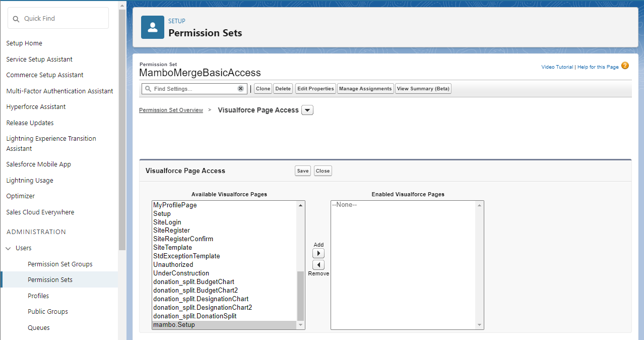Click the Clone button
The width and height of the screenshot is (644, 340).
coord(263,89)
